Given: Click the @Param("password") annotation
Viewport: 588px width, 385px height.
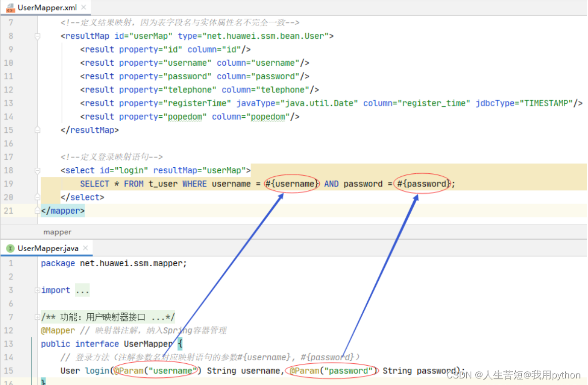Looking at the screenshot, I should (x=333, y=371).
